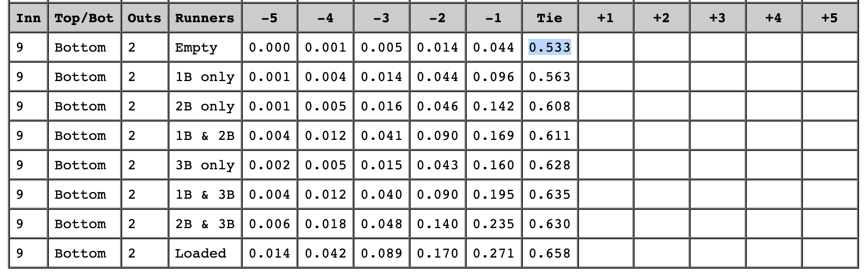
Task: Click the -3 column header
Action: click(x=381, y=18)
